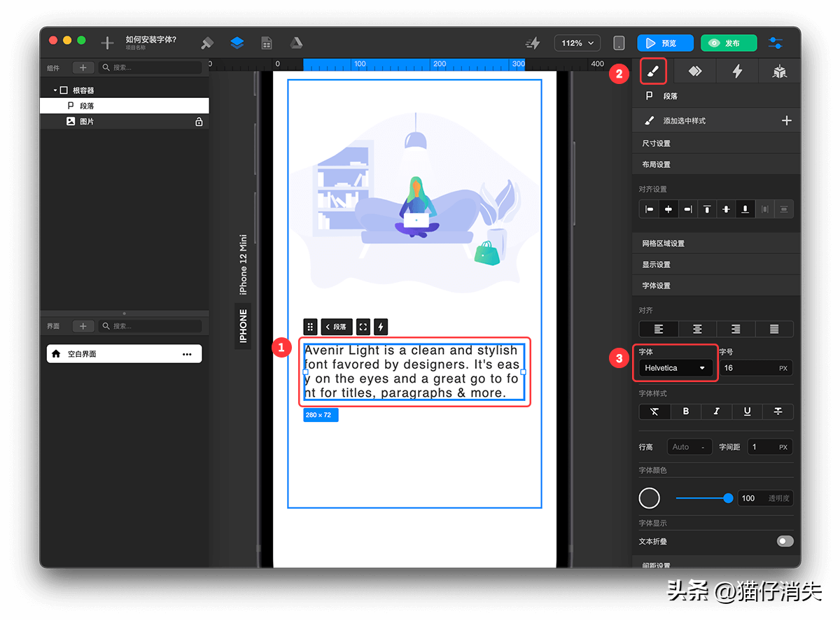Collapse the 根容器 tree node
Viewport: 840px width, 620px height.
(x=55, y=91)
